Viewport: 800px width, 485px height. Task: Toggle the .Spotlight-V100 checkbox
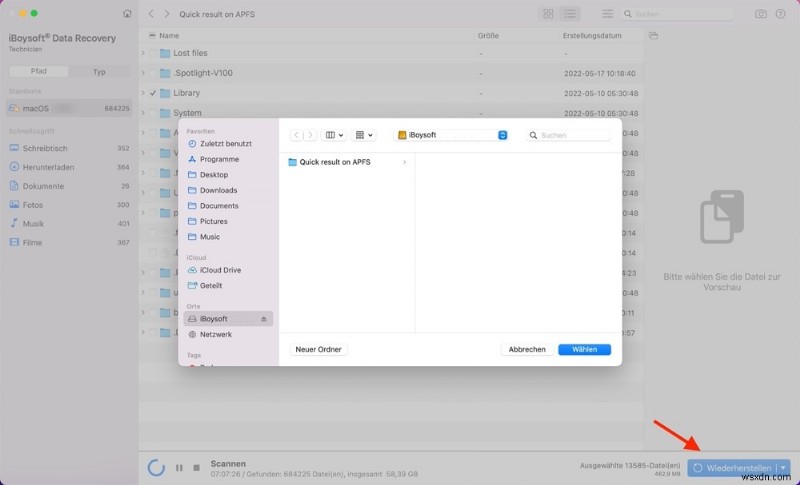(x=153, y=73)
